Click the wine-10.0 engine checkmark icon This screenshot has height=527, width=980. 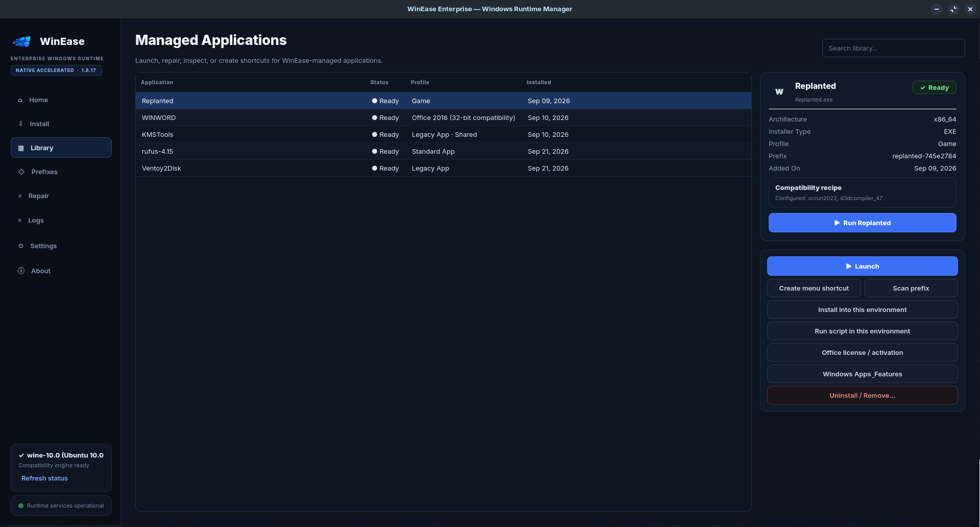(21, 456)
